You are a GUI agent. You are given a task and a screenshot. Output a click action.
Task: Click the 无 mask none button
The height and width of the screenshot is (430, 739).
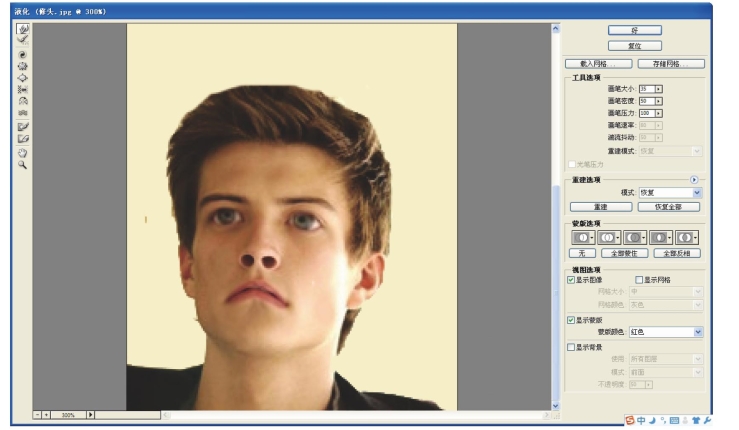582,254
